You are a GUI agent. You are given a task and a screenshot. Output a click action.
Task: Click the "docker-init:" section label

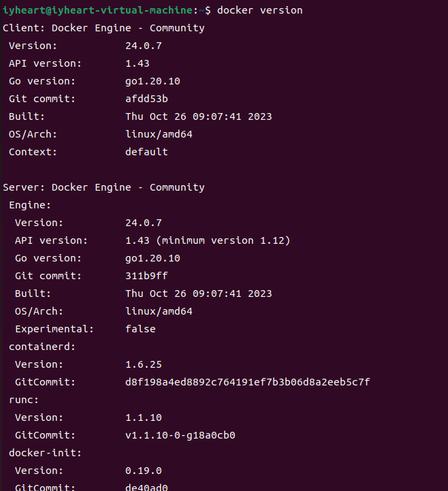[46, 453]
